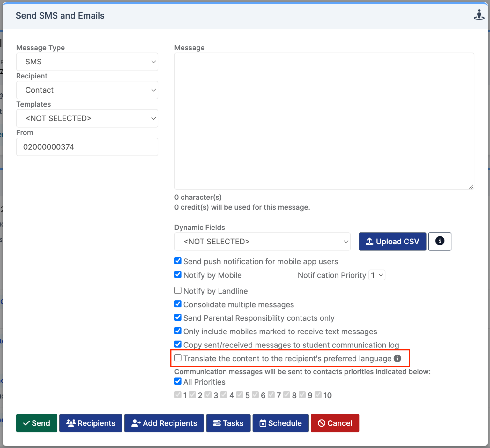Click the add recipients person-plus icon
The width and height of the screenshot is (490, 448).
tap(136, 423)
